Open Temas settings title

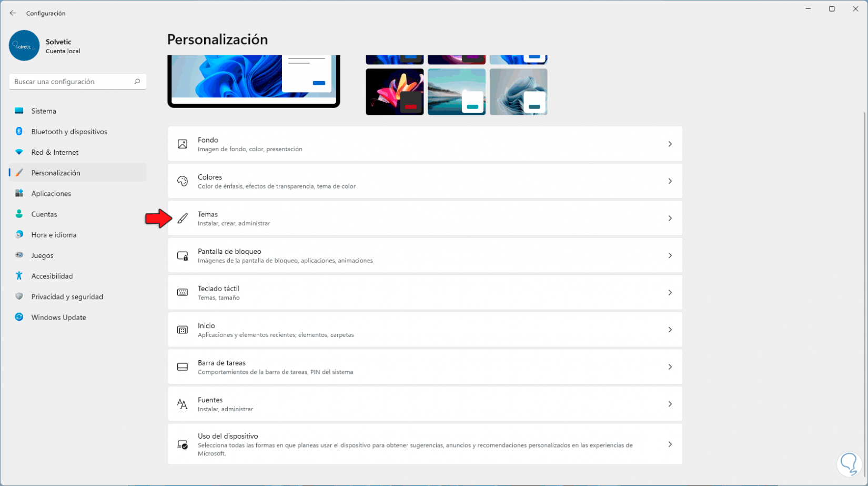pyautogui.click(x=208, y=214)
